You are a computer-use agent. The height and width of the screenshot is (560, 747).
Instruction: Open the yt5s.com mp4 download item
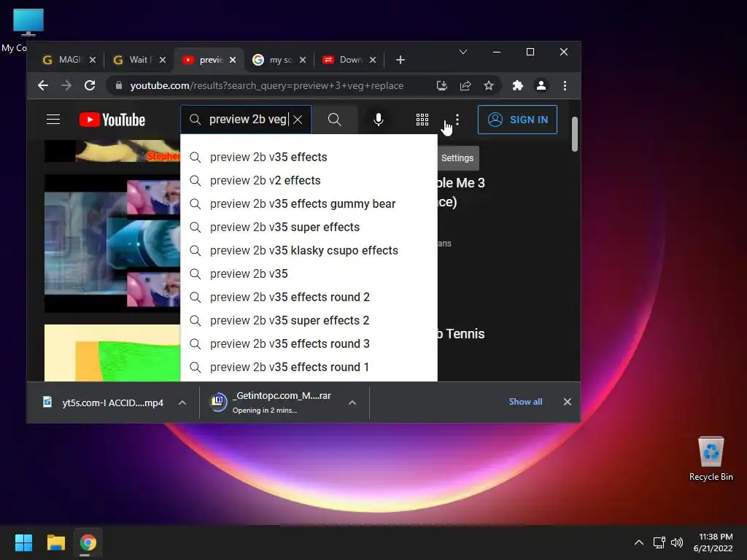click(x=105, y=402)
